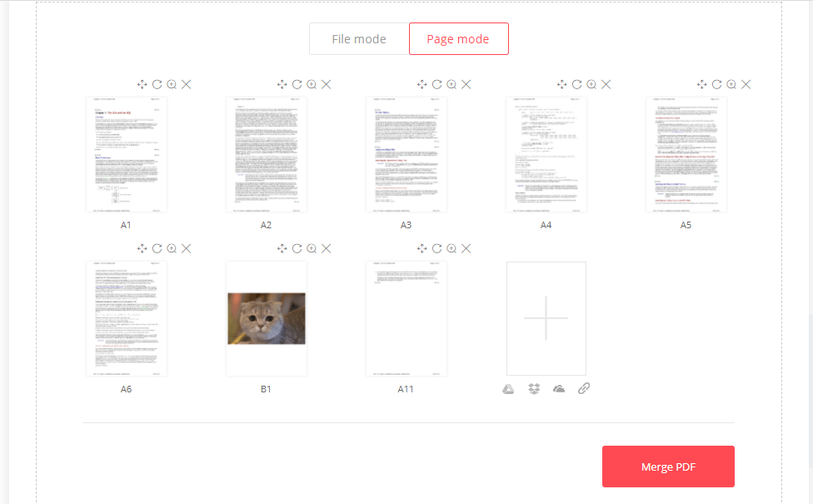This screenshot has height=504, width=813.
Task: Zoom into cat page B1 with the magnifier
Action: pos(312,248)
